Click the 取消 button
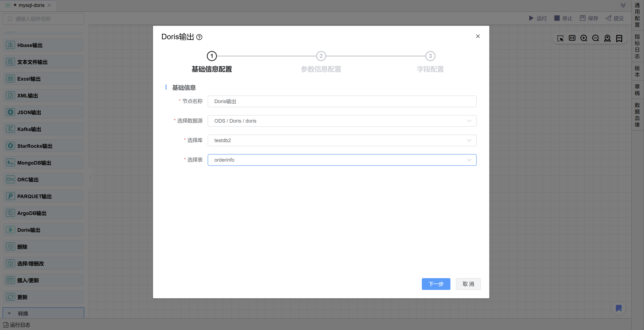 468,284
